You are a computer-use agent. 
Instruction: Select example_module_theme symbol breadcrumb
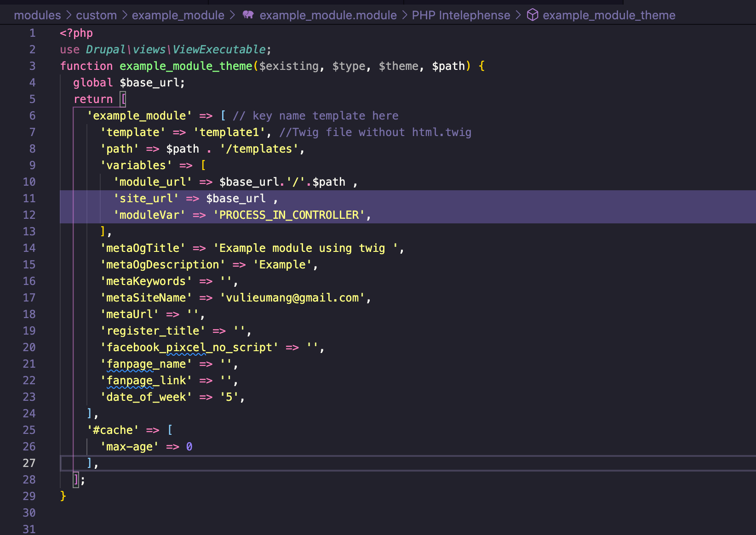609,15
